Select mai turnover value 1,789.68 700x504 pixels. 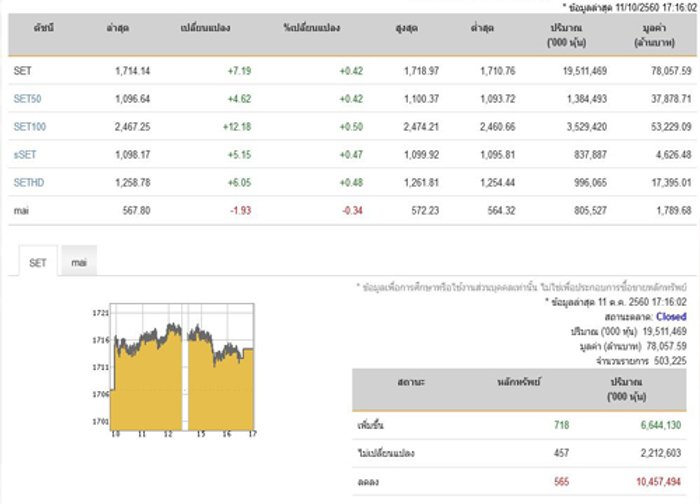pos(674,210)
